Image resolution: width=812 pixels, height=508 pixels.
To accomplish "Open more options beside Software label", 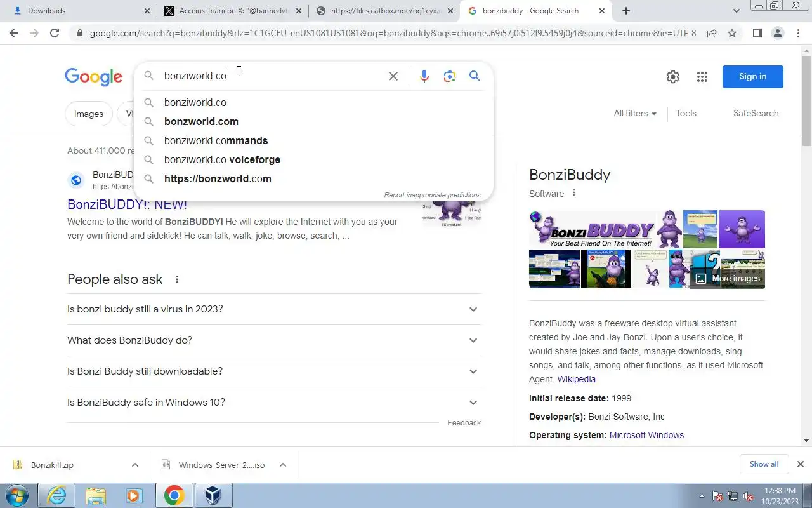I will pos(574,193).
